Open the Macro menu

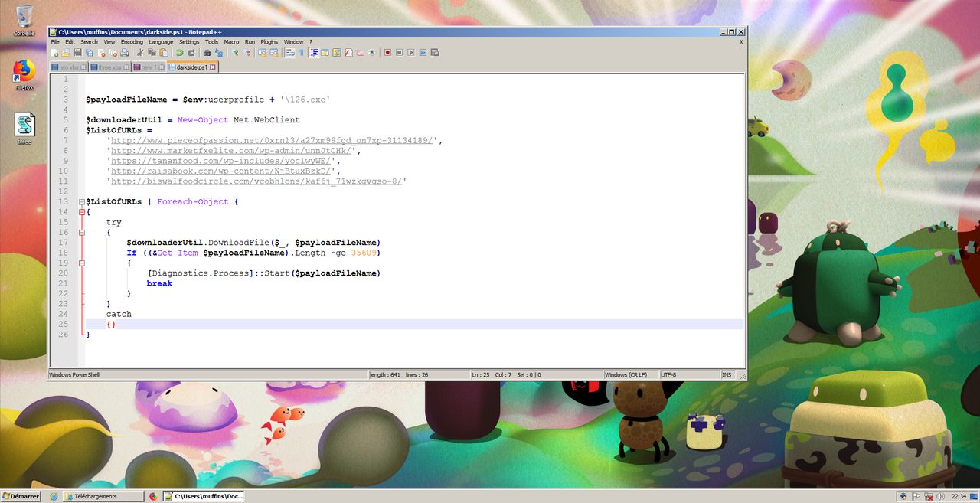(231, 42)
